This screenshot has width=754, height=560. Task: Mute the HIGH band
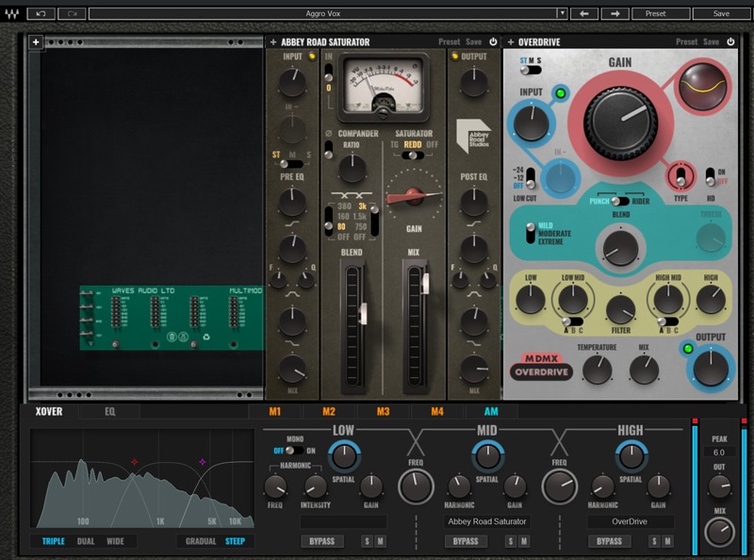(667, 541)
